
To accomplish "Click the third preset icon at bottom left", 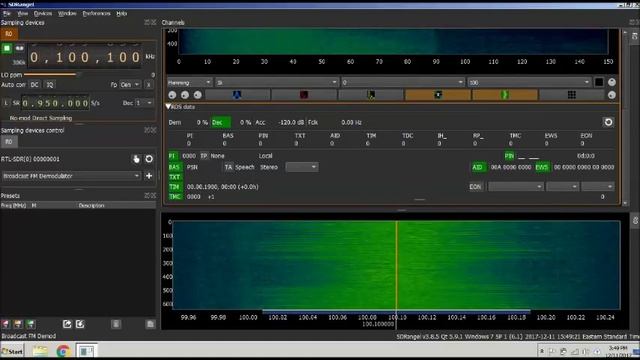I will pos(31,324).
